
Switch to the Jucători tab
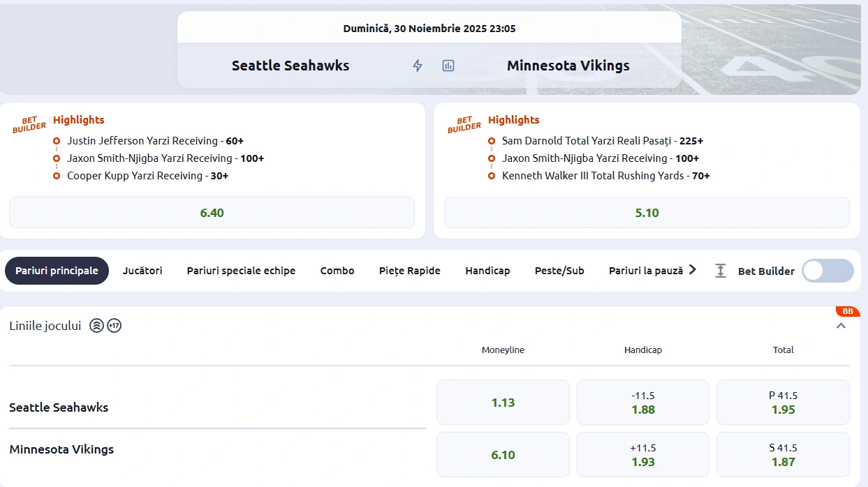[142, 270]
